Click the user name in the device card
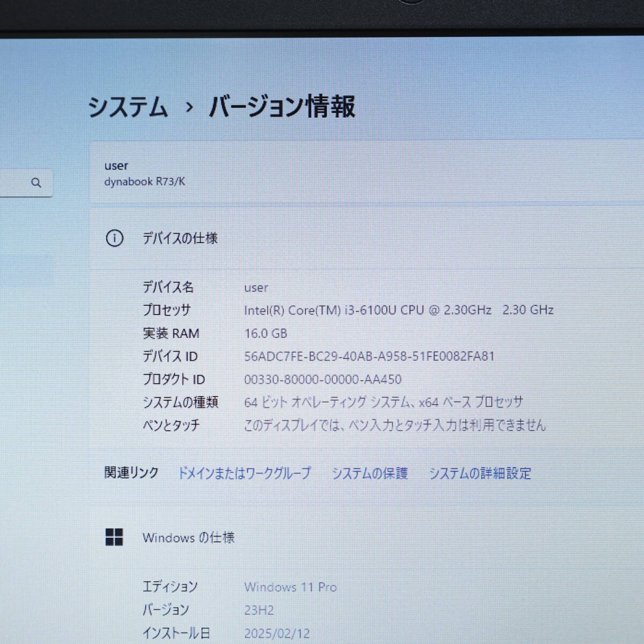Viewport: 644px width, 644px height. (116, 166)
